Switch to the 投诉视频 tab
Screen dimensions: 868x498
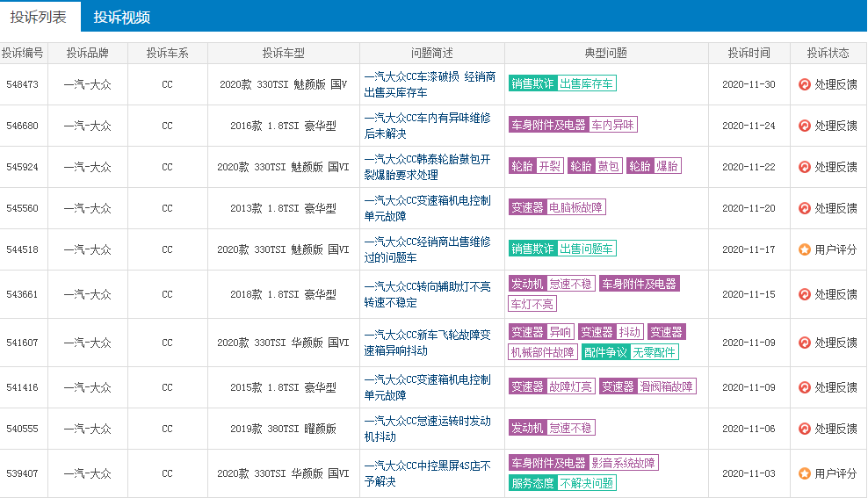click(x=122, y=17)
